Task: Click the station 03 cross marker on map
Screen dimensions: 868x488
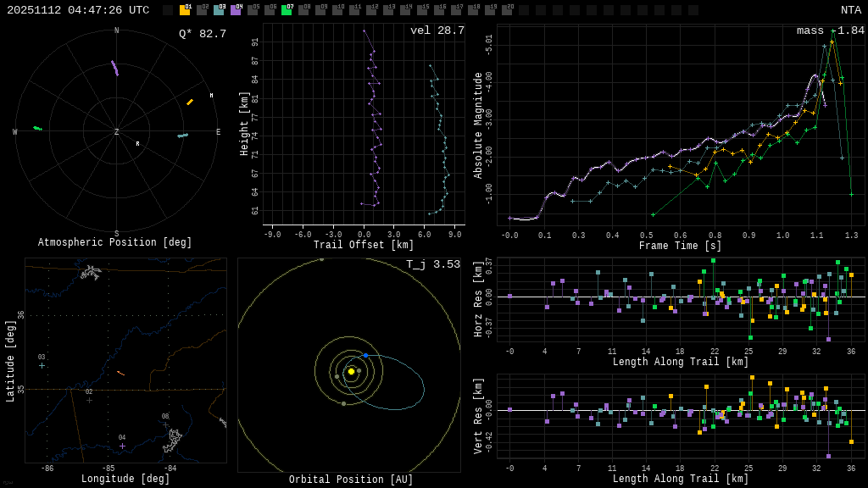Action: (x=42, y=365)
